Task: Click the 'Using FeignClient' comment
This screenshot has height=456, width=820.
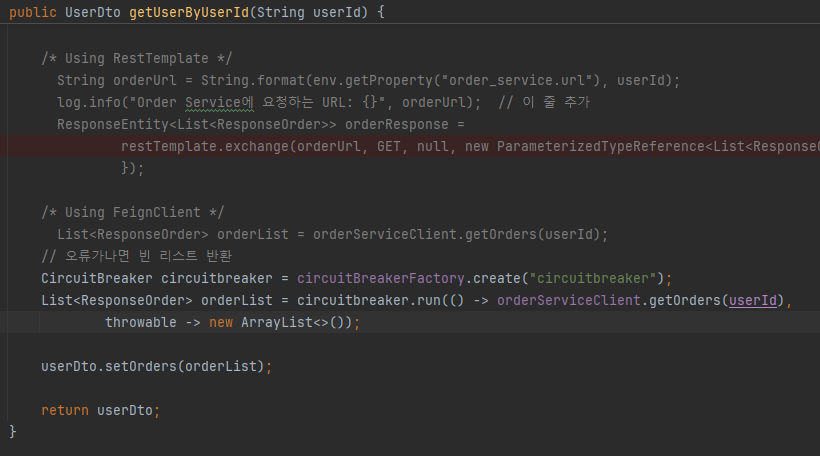Action: pos(133,212)
